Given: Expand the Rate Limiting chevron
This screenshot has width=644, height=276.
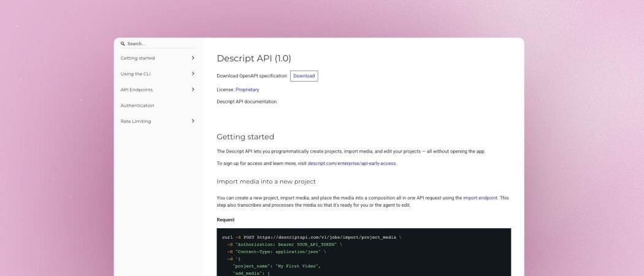Looking at the screenshot, I should 193,121.
